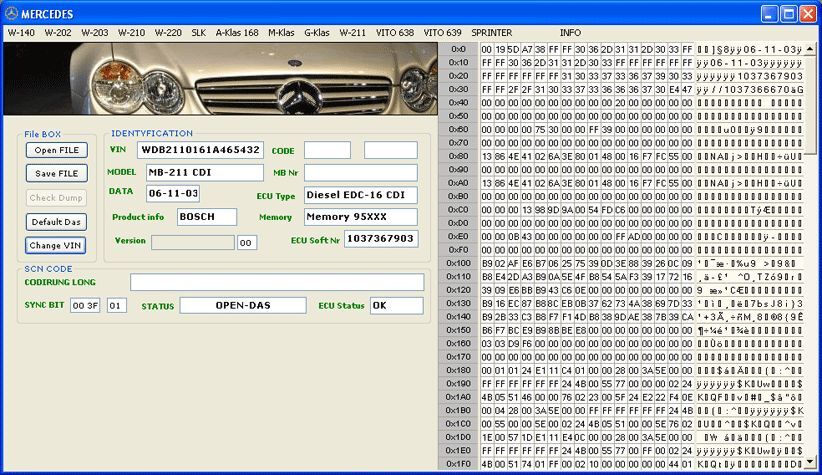Click the Mercedes logo icon in title bar
822x475 pixels.
(11, 14)
